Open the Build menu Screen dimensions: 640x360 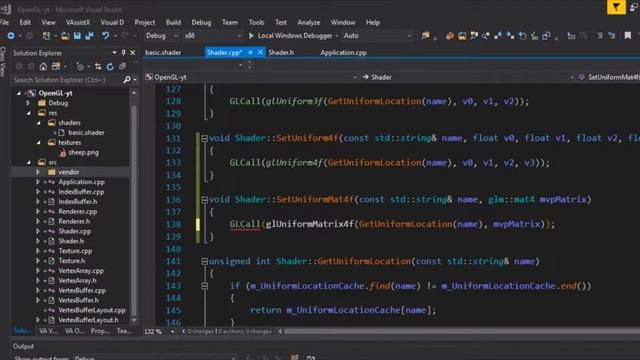(x=173, y=22)
